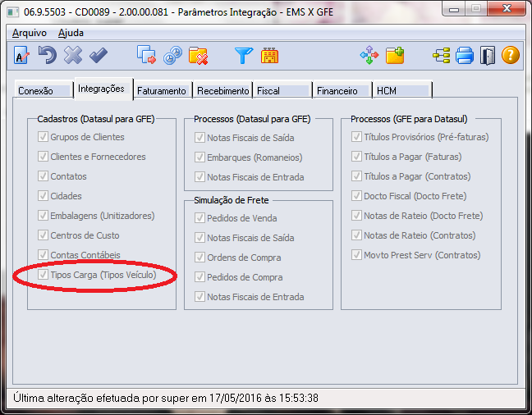Toggle the Contatos checkbox

pos(43,176)
